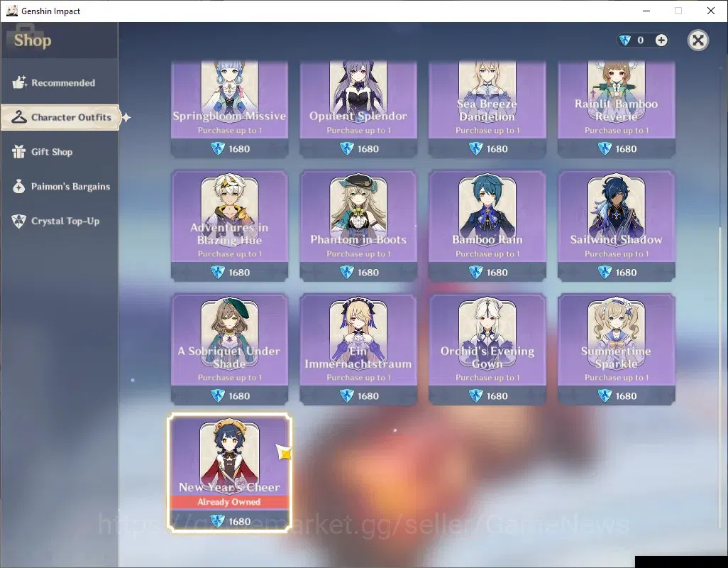
Task: Click the 1680 price under Springbloom Missive
Action: coord(239,149)
